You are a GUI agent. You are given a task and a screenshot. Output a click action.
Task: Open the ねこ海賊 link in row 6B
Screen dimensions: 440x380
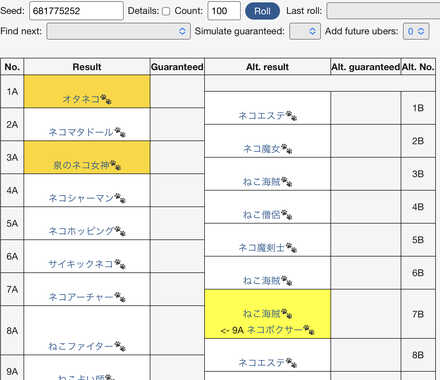[262, 281]
